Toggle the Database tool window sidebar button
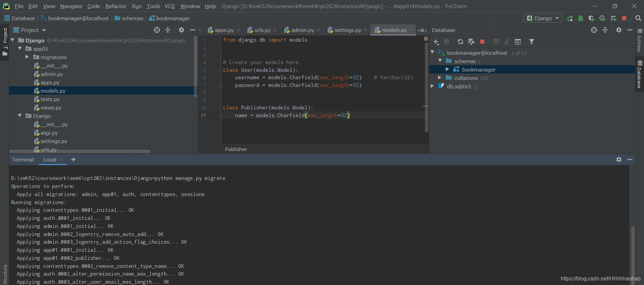This screenshot has width=644, height=285. (x=640, y=75)
